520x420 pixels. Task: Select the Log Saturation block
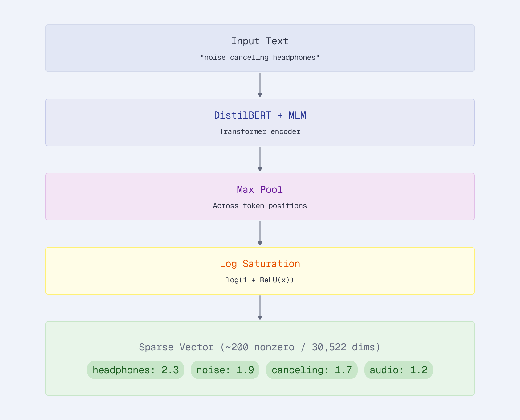click(x=260, y=270)
